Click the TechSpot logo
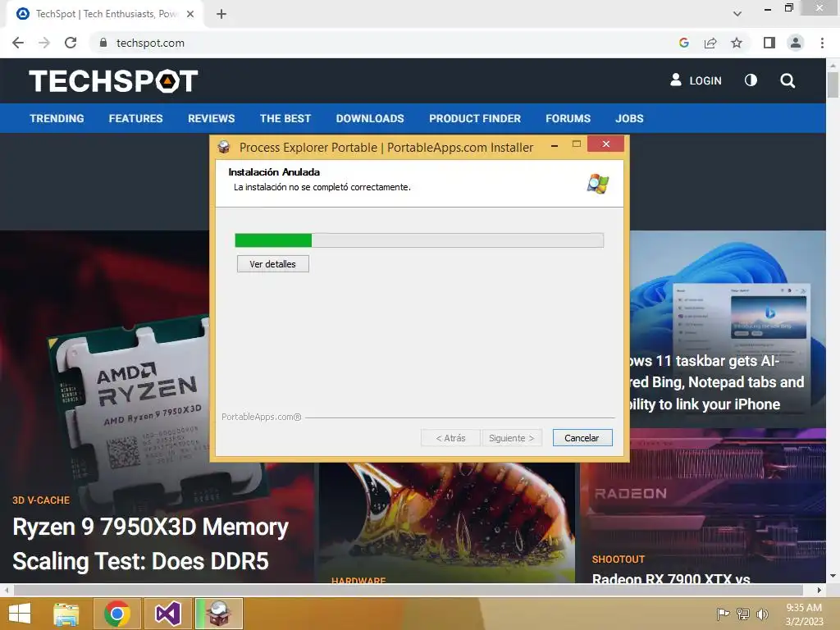This screenshot has width=840, height=630. 113,81
